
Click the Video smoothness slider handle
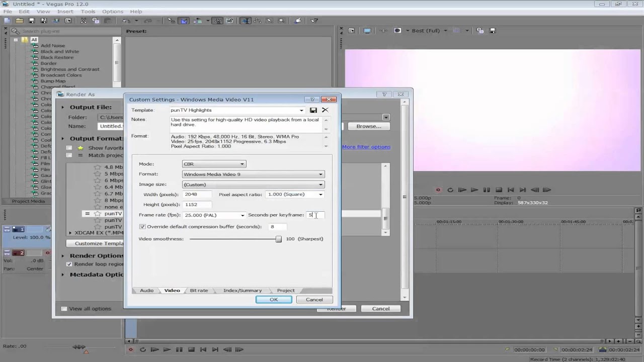point(279,239)
